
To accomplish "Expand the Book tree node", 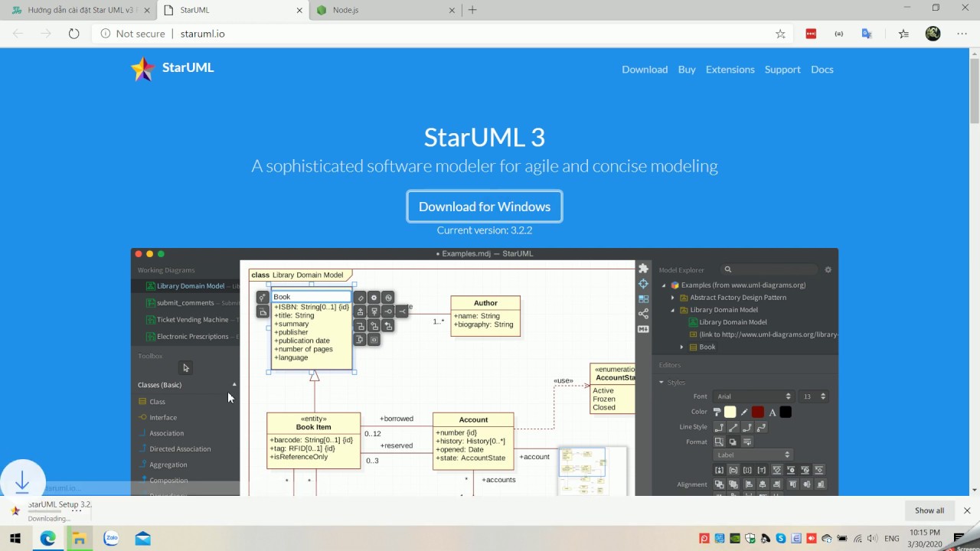I will (681, 347).
